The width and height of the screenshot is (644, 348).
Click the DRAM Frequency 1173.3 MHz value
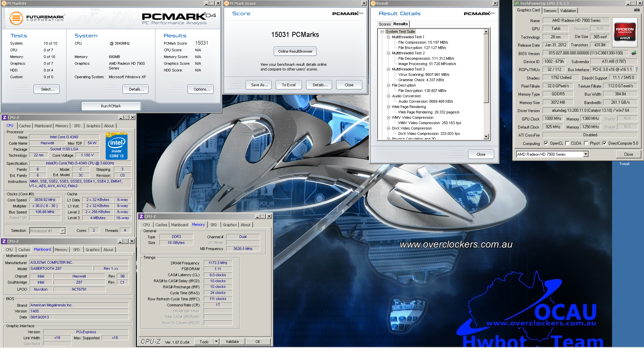pos(217,263)
